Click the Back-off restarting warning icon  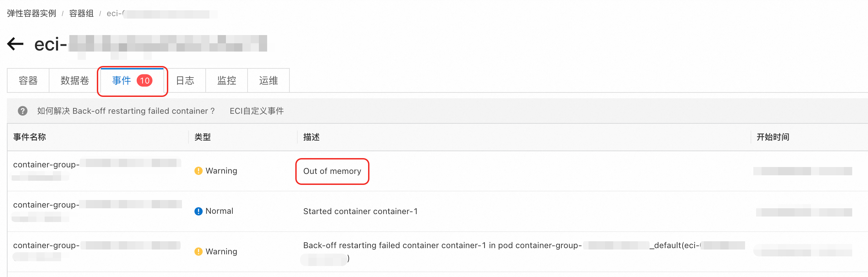[x=198, y=252]
